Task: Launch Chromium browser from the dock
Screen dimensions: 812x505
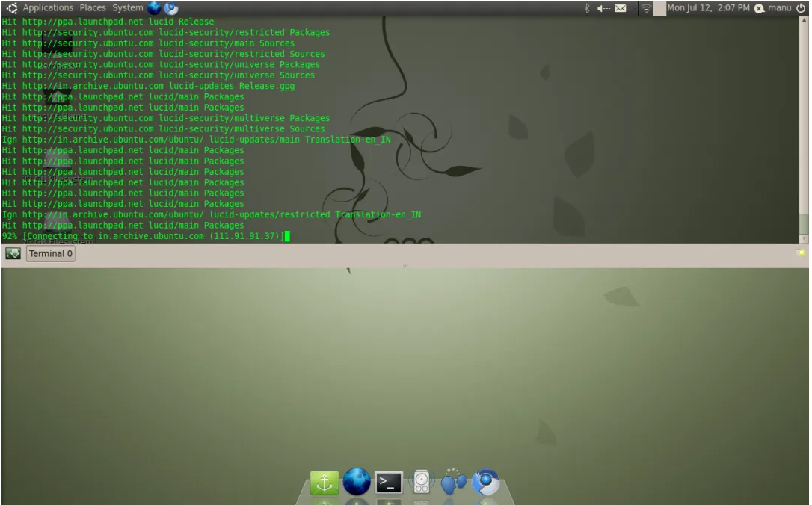Action: point(485,483)
